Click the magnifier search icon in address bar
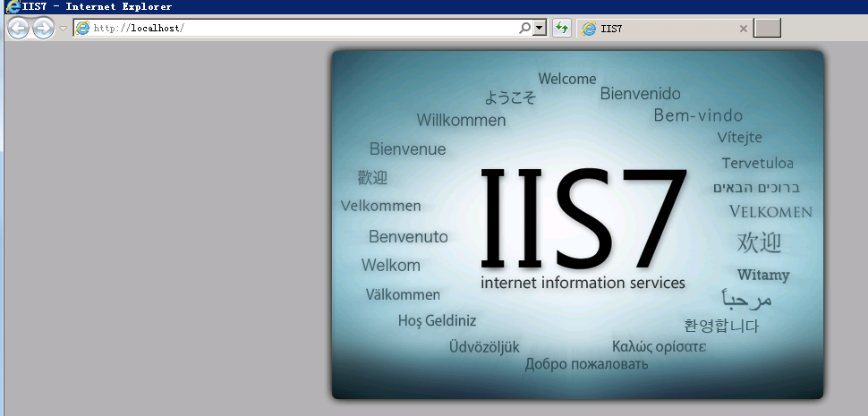 [x=524, y=29]
